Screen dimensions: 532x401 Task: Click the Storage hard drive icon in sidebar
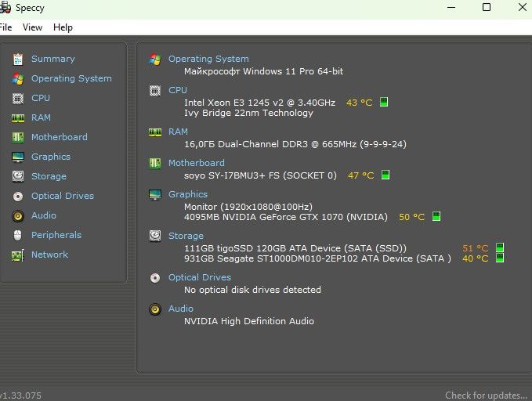click(x=18, y=176)
